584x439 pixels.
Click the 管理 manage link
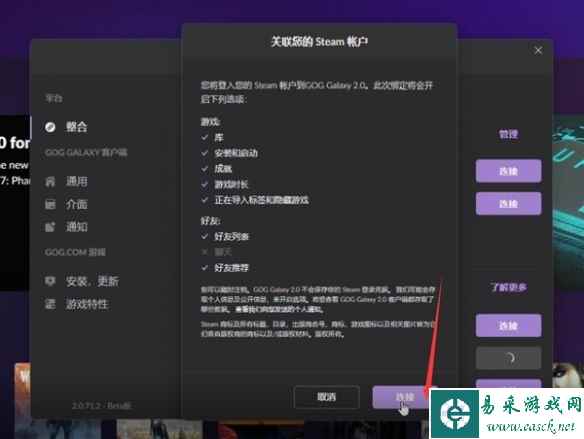pyautogui.click(x=508, y=134)
